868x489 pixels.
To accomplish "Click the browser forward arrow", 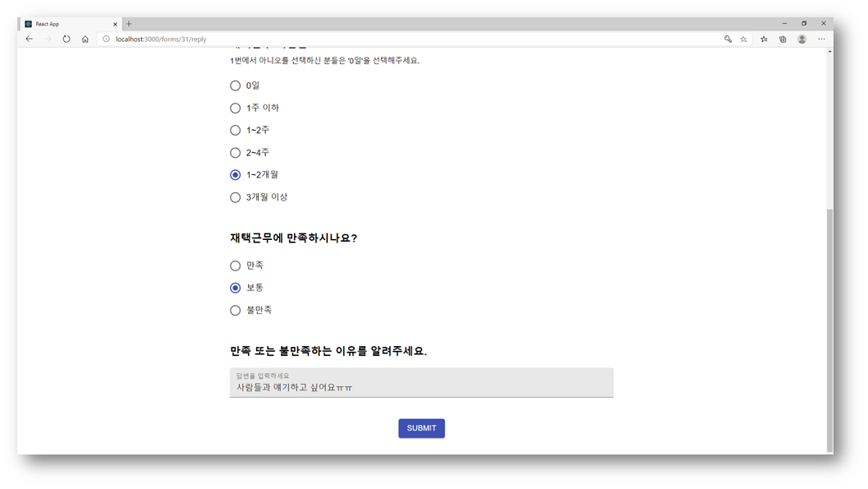I will (47, 38).
